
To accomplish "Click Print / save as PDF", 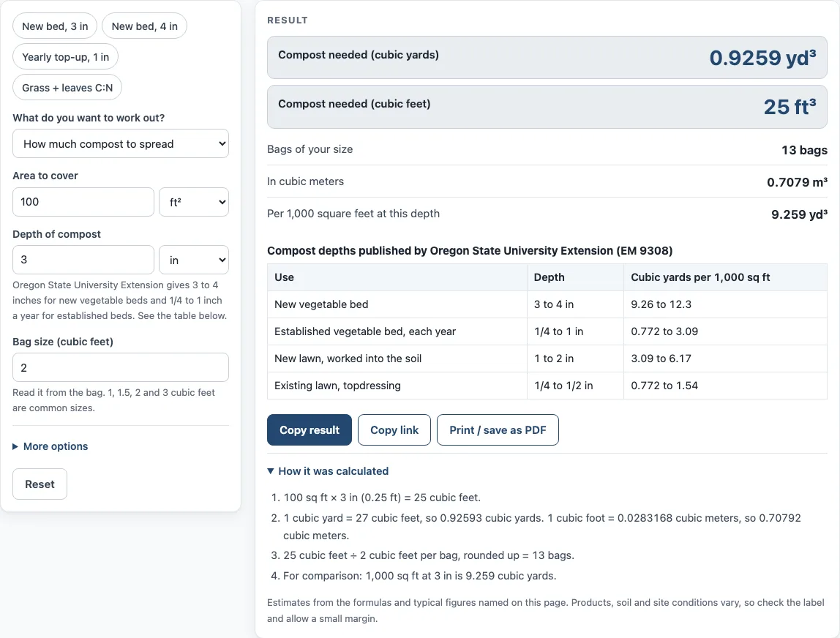I will (x=498, y=430).
